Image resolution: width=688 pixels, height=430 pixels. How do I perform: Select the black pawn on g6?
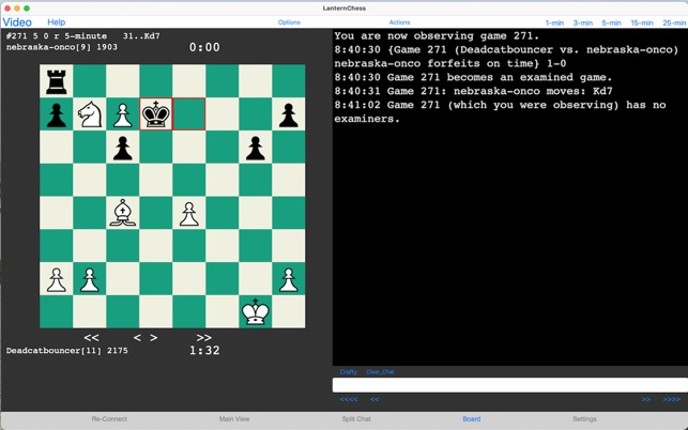point(255,147)
